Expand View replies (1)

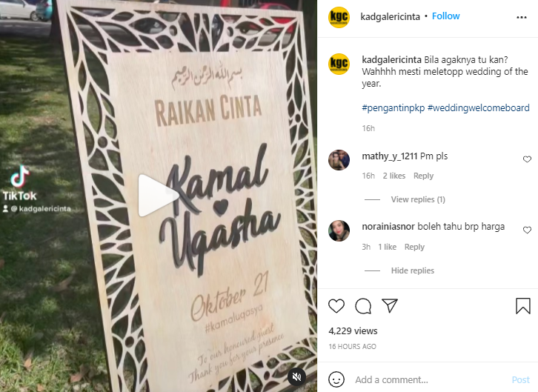[418, 199]
